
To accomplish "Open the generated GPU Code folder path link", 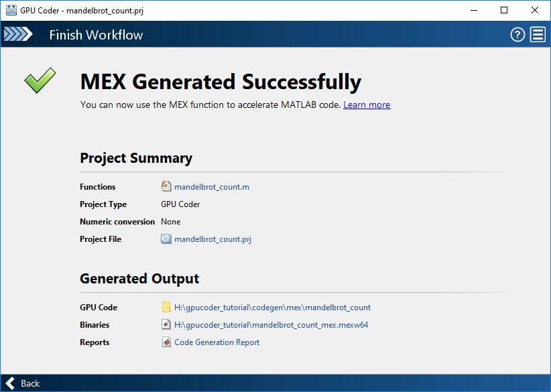I will [273, 307].
